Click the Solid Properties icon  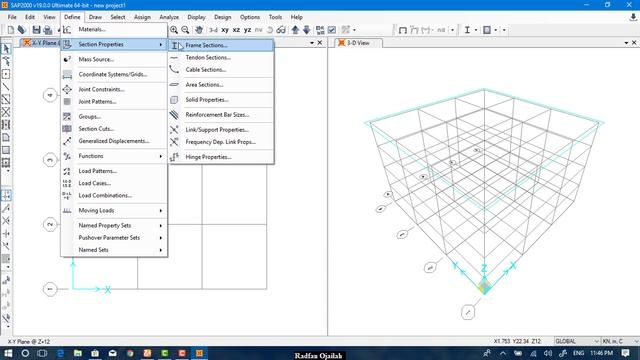tap(174, 100)
